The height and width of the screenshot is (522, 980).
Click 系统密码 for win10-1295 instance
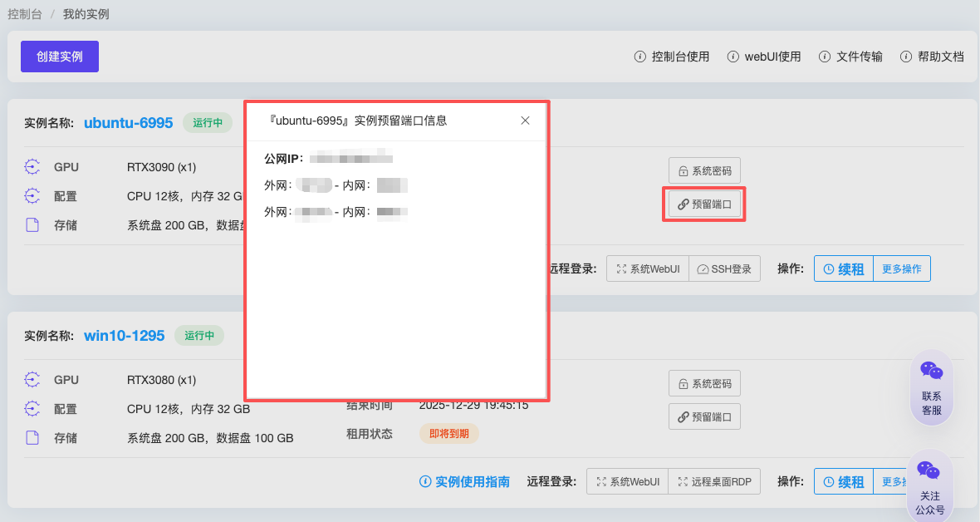tap(704, 383)
